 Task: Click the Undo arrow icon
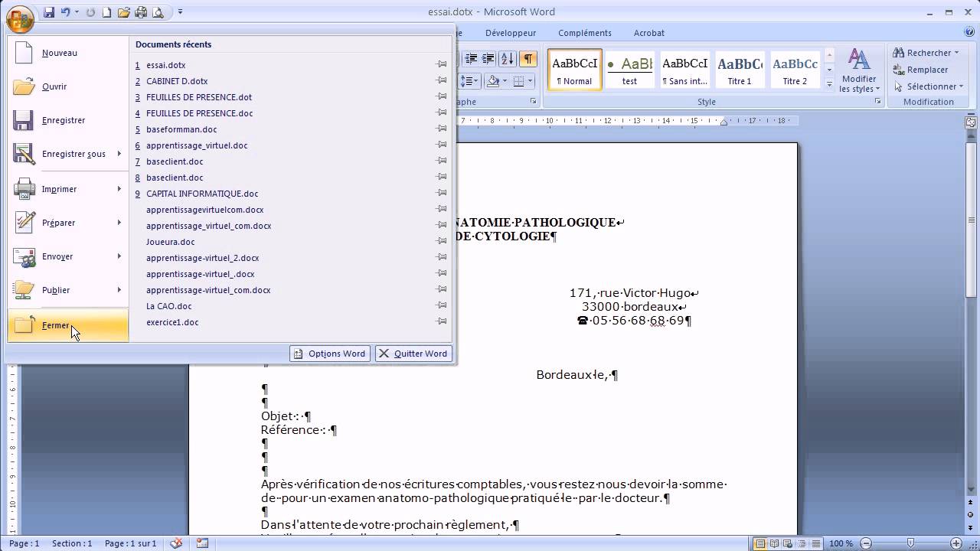[x=65, y=12]
